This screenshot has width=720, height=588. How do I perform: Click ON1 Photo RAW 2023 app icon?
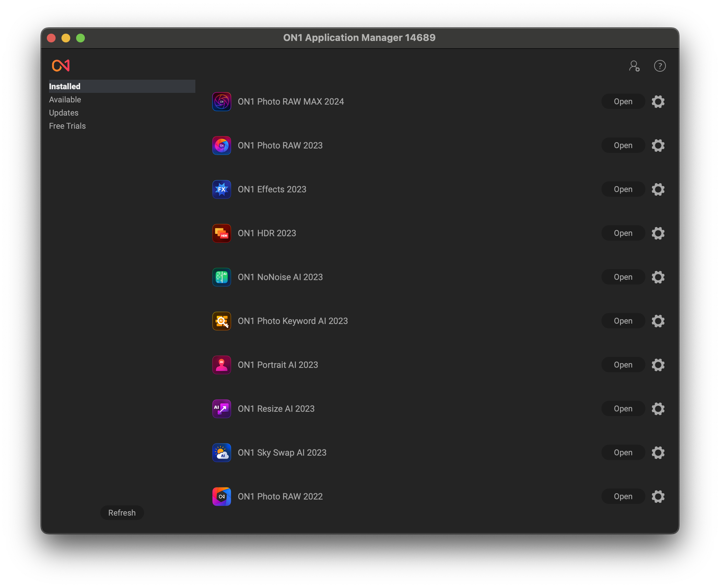tap(222, 146)
